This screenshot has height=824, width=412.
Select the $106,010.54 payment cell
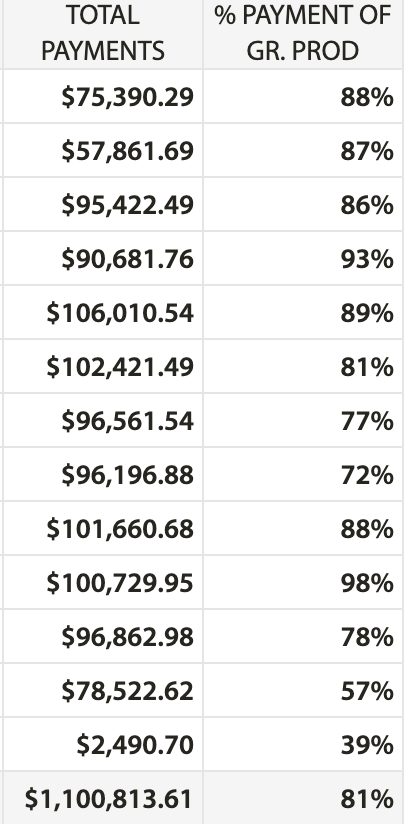pyautogui.click(x=103, y=313)
